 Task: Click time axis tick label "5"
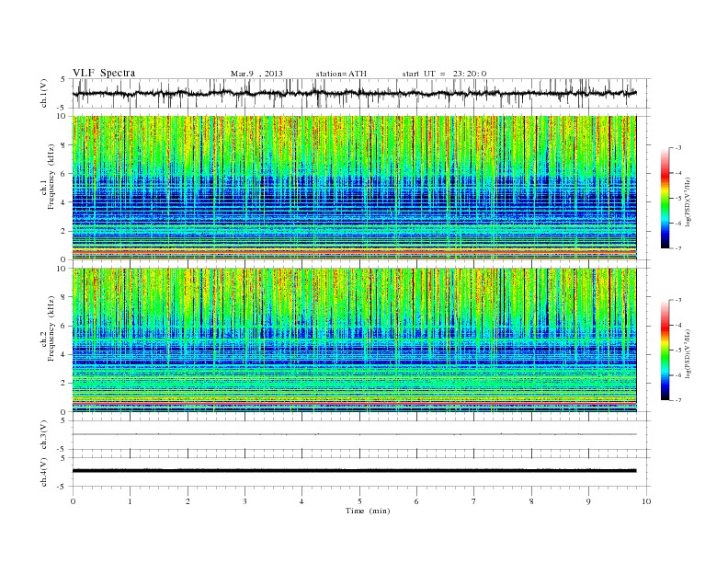tap(359, 501)
